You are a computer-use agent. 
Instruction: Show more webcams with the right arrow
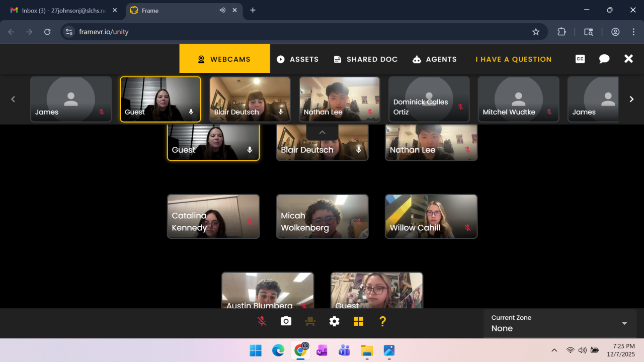click(631, 99)
